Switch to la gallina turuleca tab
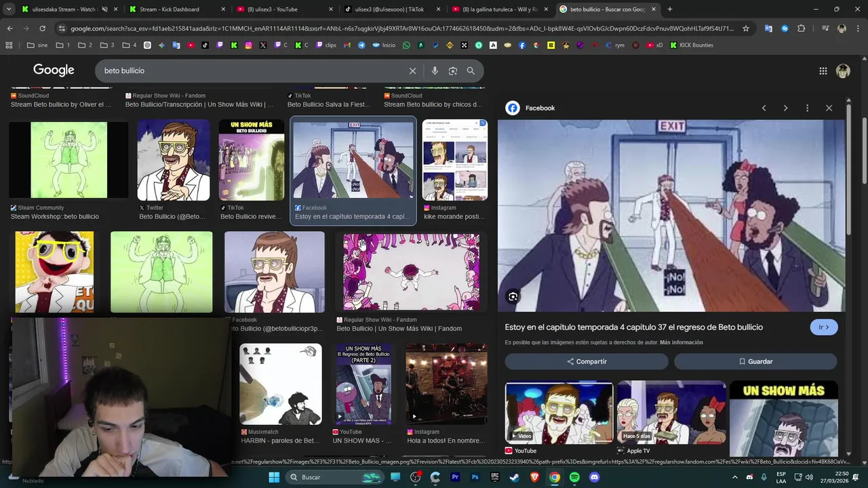 (x=495, y=9)
